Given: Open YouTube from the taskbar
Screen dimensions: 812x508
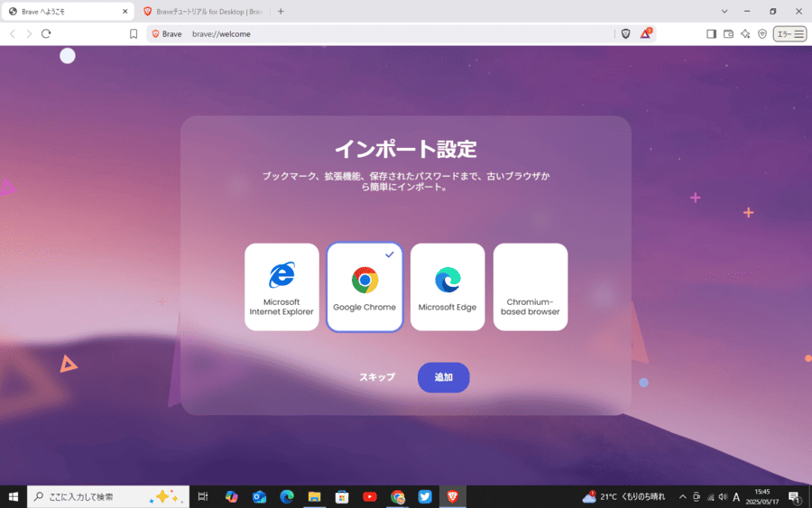Looking at the screenshot, I should [370, 496].
